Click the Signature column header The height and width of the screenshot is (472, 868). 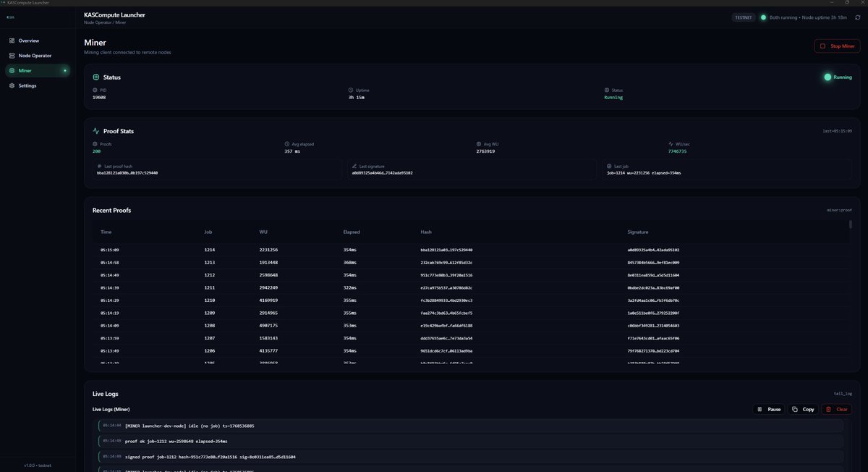click(x=638, y=232)
